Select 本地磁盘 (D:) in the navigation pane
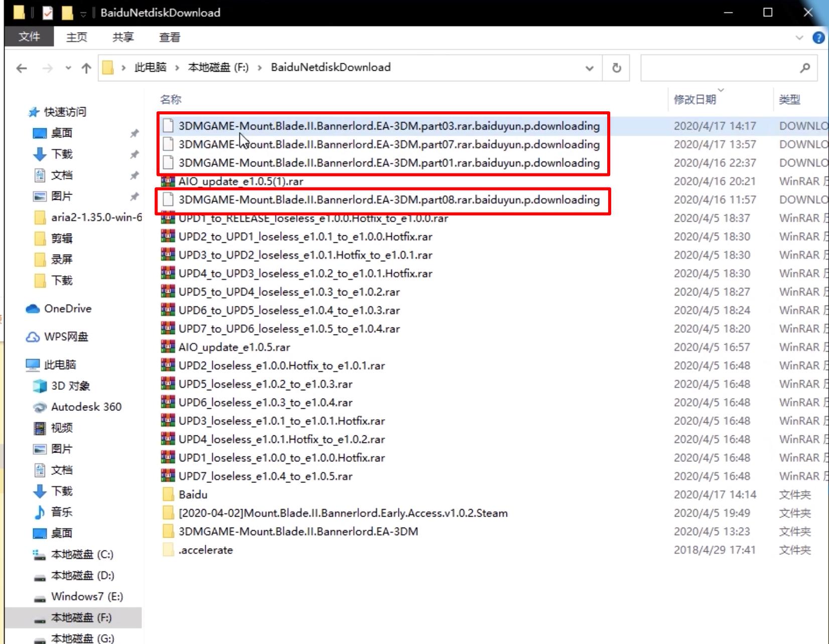Screen dimensions: 829x644 (x=83, y=575)
